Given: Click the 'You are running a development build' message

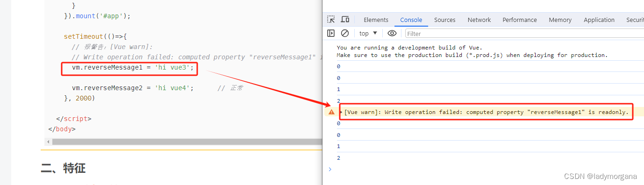Looking at the screenshot, I should [409, 47].
